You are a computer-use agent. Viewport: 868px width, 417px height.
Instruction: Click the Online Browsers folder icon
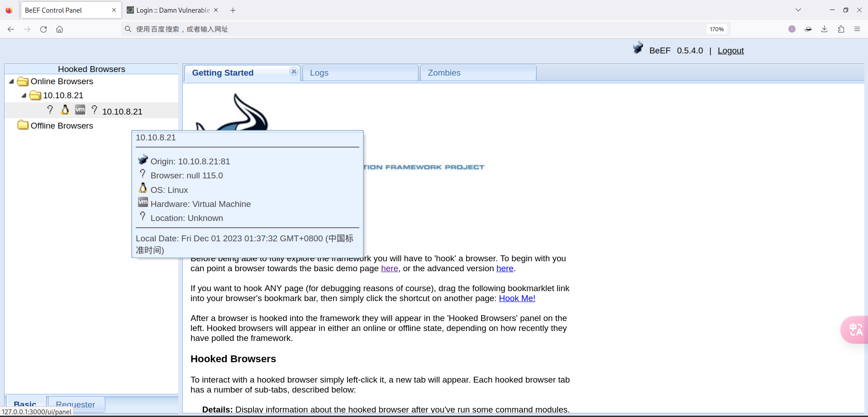click(x=23, y=81)
